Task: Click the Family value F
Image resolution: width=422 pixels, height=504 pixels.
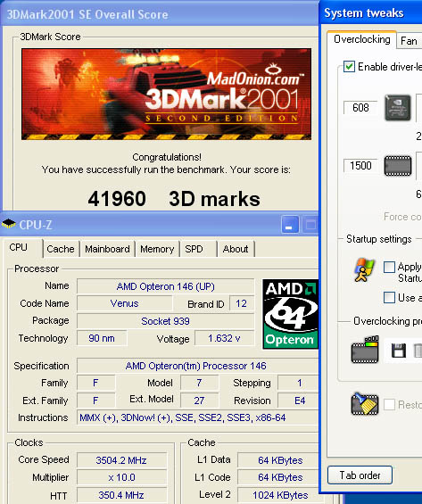Action: pos(95,384)
